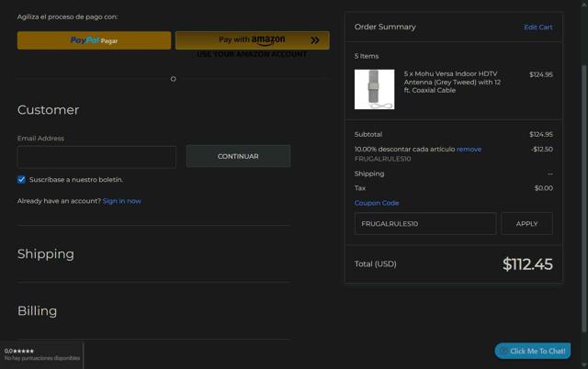Click the Order Summary heading
This screenshot has height=369, width=588.
point(385,27)
